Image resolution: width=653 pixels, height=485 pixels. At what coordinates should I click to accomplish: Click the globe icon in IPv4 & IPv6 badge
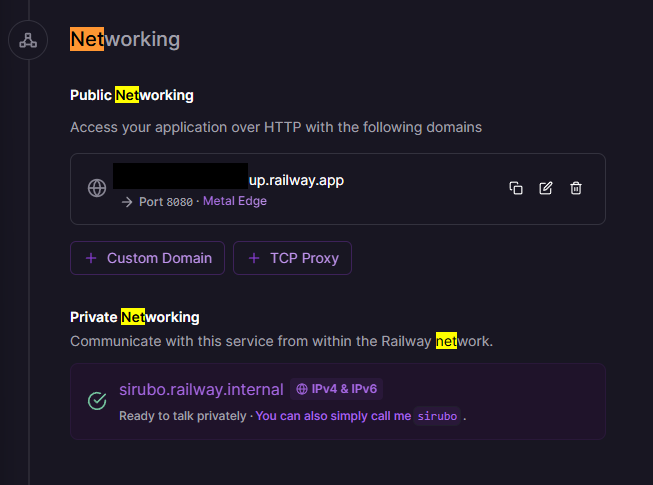click(x=302, y=389)
